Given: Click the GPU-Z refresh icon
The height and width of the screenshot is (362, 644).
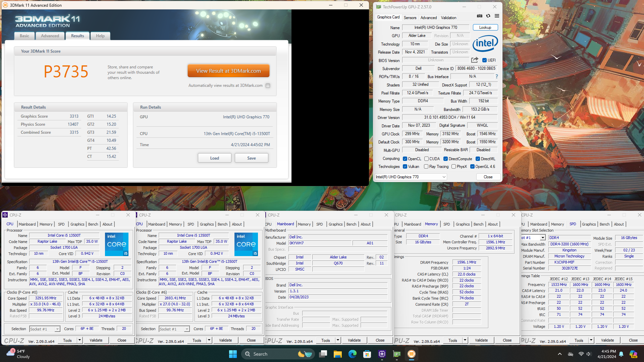Looking at the screenshot, I should point(488,16).
